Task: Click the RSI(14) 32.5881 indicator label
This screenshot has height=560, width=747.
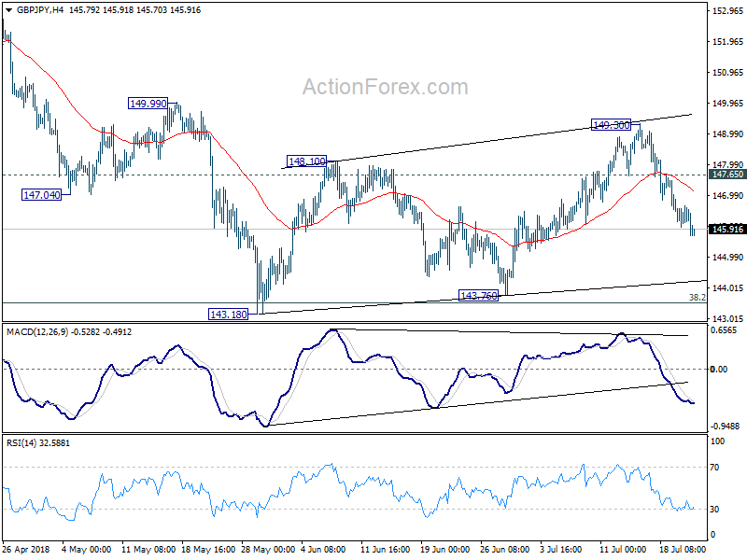Action: (x=38, y=443)
